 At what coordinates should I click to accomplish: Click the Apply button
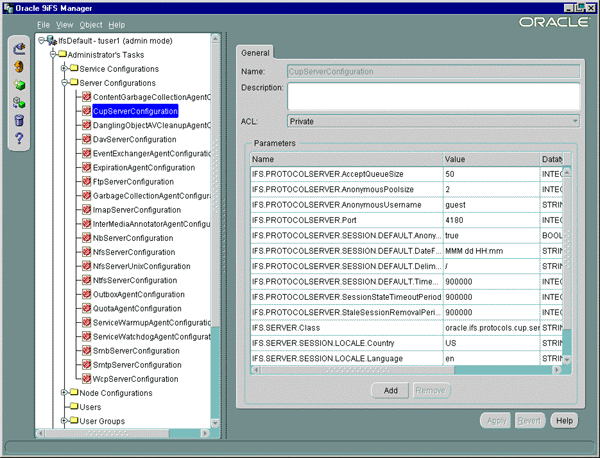496,421
